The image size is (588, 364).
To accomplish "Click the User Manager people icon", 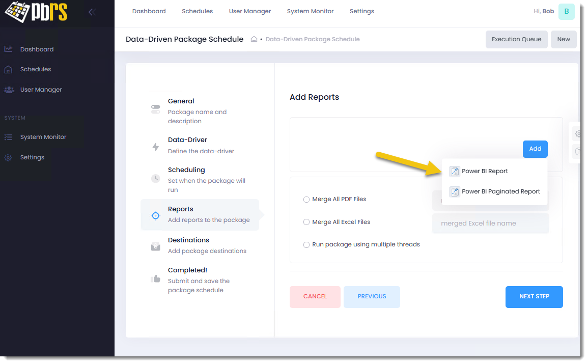I will pos(9,90).
